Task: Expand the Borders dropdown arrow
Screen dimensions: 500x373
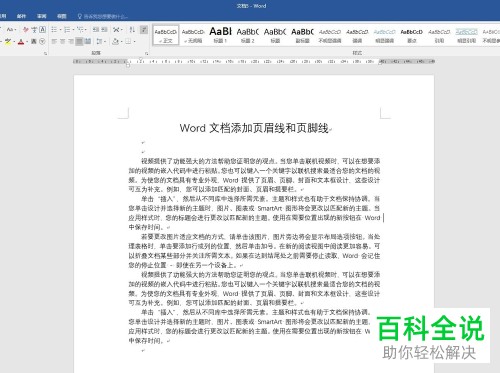Action: click(x=134, y=42)
